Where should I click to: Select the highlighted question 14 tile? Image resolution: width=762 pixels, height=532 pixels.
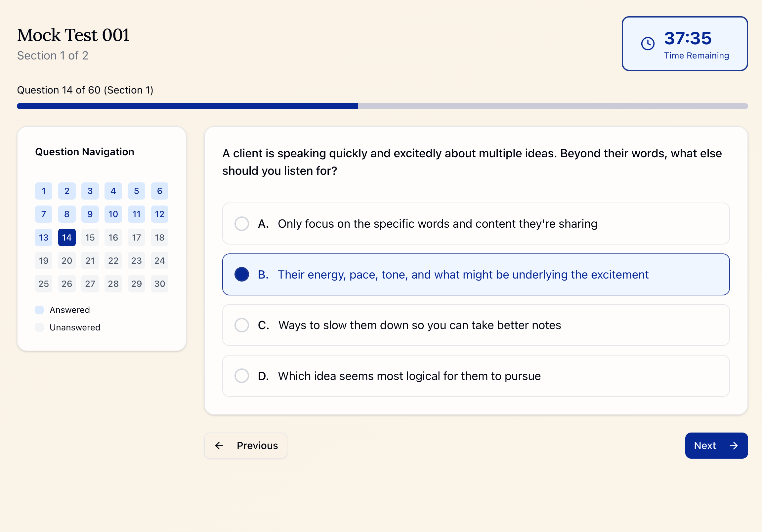click(67, 237)
